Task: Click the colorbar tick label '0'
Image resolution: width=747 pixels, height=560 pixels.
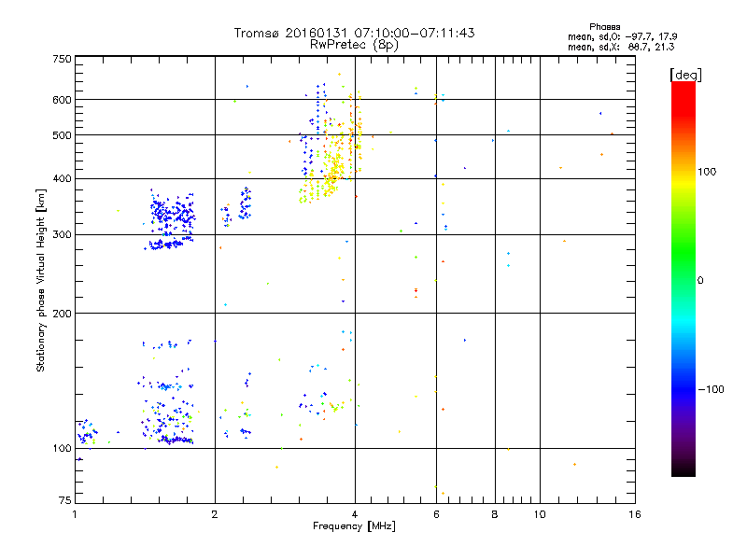Action: 700,281
